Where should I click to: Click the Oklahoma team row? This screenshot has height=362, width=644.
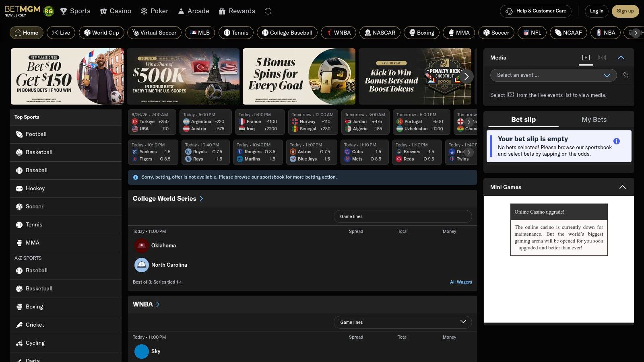302,245
